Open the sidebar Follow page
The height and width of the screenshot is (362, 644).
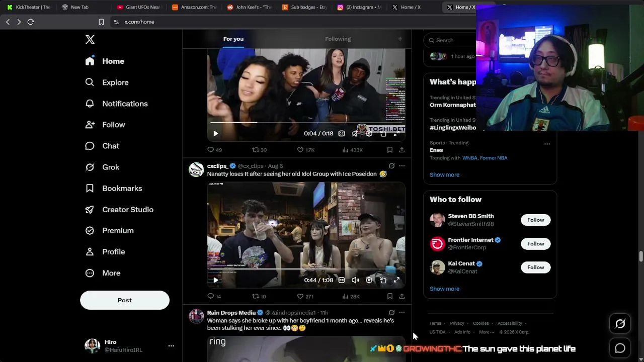point(105,125)
